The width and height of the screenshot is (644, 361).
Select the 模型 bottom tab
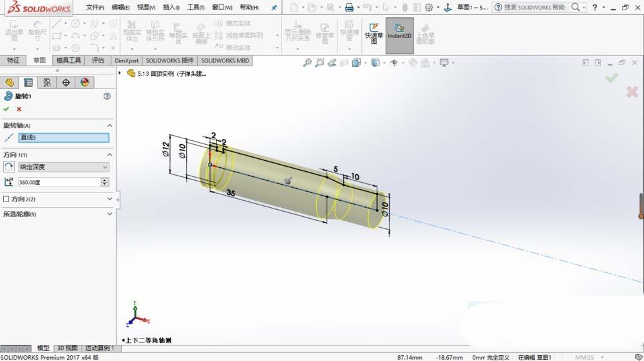[43, 348]
